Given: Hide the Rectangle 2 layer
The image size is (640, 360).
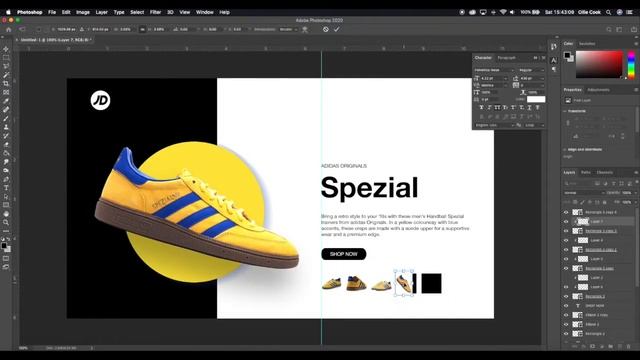Looking at the screenshot, I should coord(566,334).
